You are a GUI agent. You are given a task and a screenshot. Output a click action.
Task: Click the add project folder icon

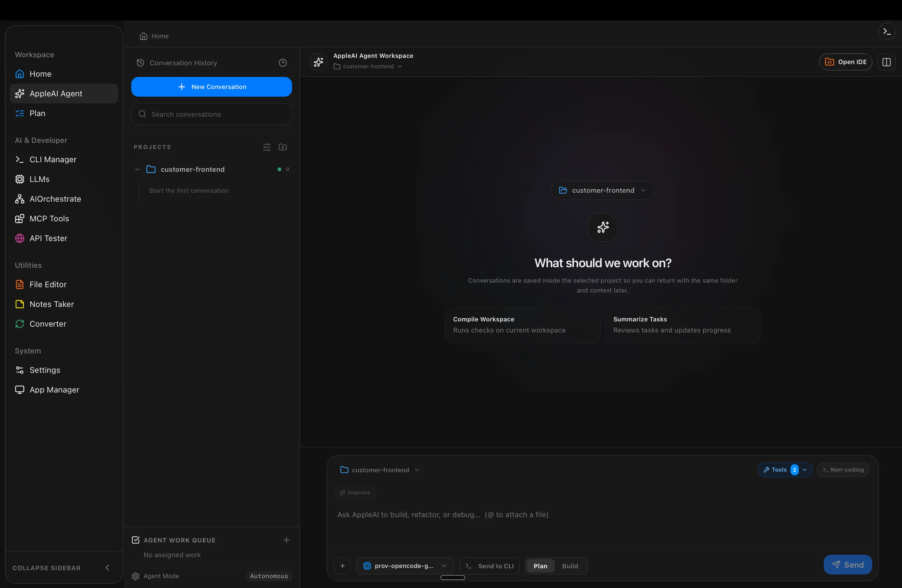tap(282, 147)
